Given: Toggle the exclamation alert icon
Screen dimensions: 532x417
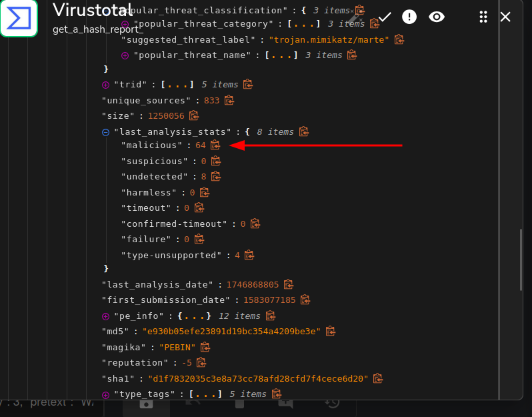Looking at the screenshot, I should coord(409,17).
